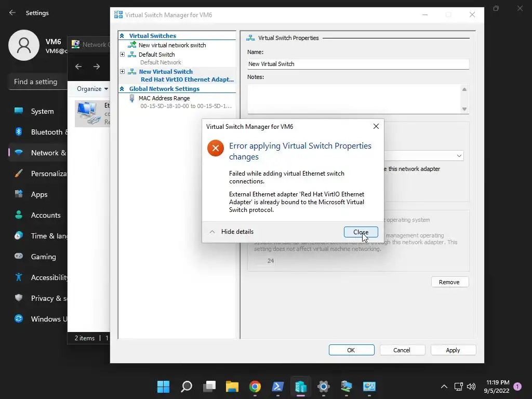Click Virtual Switch Manager title bar icon
The height and width of the screenshot is (399, 532).
click(118, 15)
